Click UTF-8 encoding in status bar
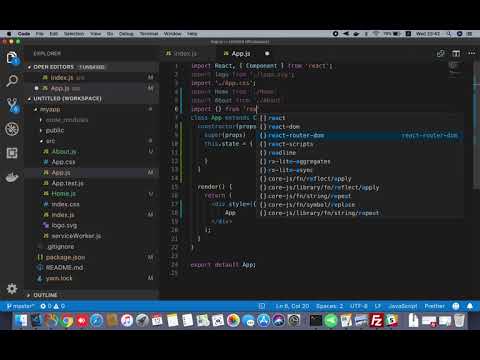Image resolution: width=480 pixels, height=360 pixels. coord(359,306)
